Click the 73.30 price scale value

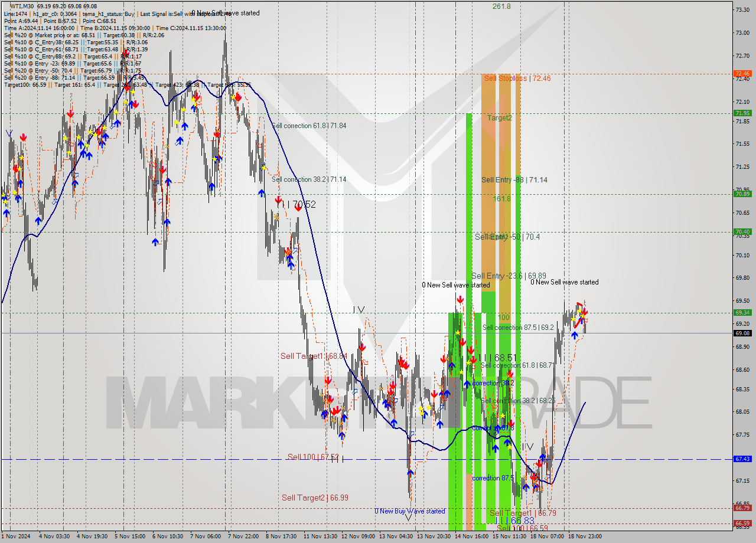tap(742, 9)
